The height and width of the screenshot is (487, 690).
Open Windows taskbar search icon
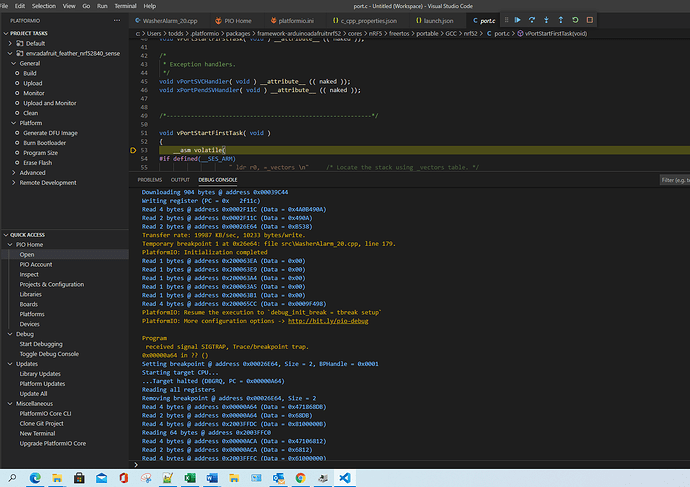pos(12,478)
